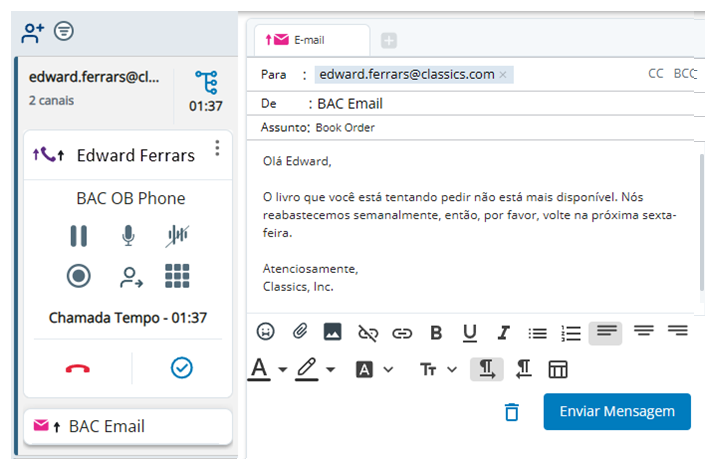The image size is (705, 470).
Task: Click the BCC link
Action: (x=685, y=74)
